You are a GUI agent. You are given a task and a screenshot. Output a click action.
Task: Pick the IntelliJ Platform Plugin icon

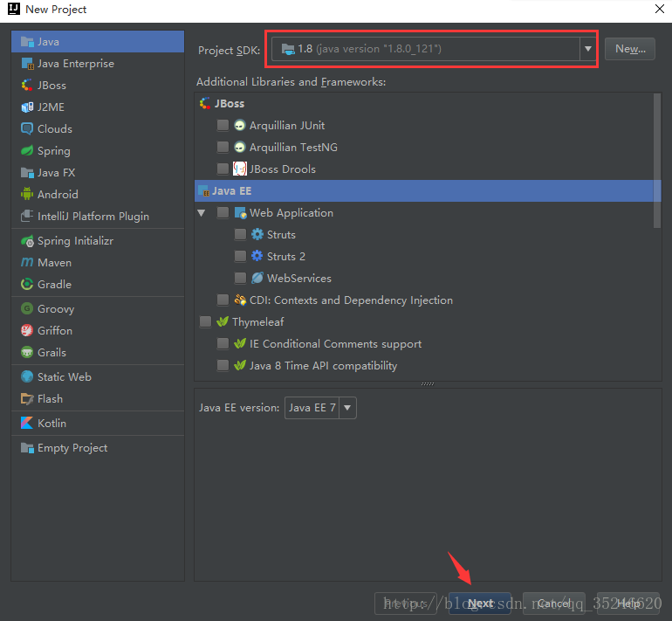click(27, 216)
